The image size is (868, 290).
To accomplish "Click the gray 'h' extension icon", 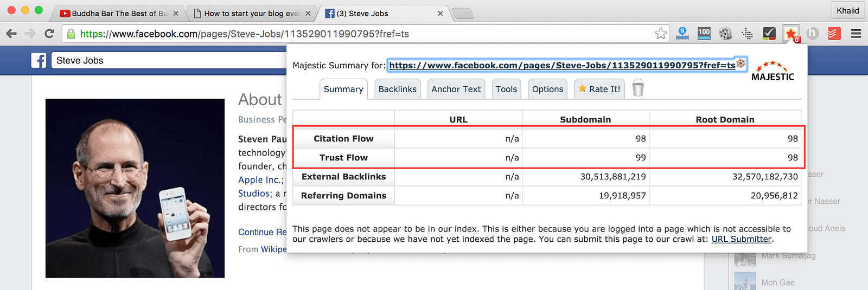I will pyautogui.click(x=812, y=34).
